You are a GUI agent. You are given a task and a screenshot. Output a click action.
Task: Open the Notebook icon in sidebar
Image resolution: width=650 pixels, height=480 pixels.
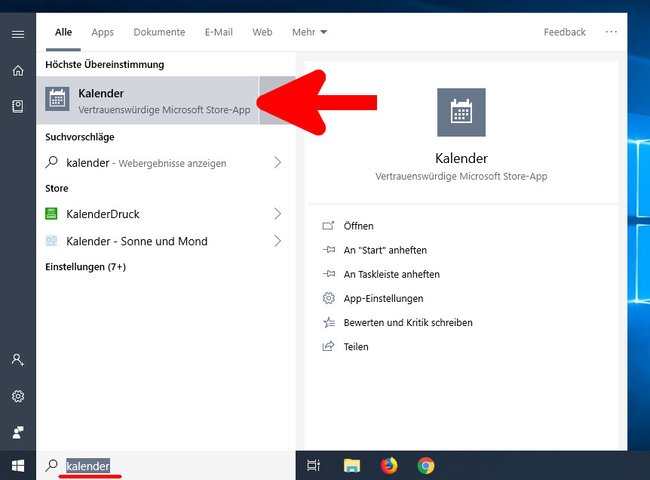[x=18, y=107]
